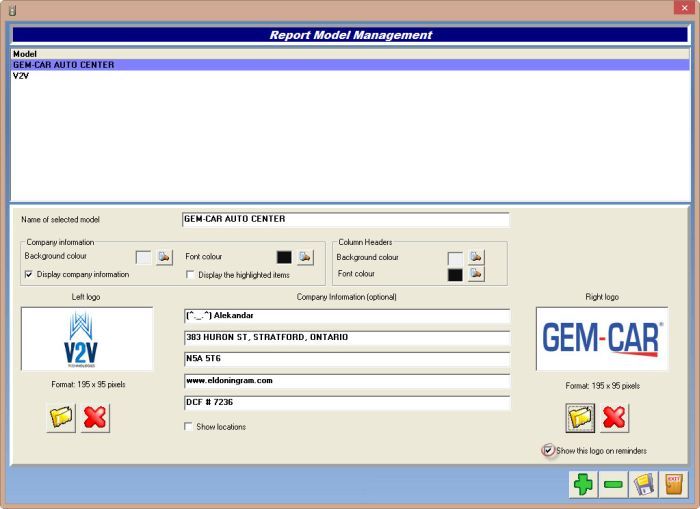The width and height of the screenshot is (700, 509).
Task: Click the GEM-CAR right logo preview
Action: coord(602,339)
